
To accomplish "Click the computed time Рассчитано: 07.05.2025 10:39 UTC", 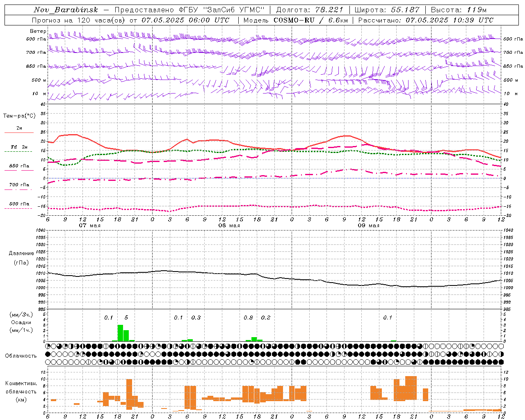I will click(426, 20).
